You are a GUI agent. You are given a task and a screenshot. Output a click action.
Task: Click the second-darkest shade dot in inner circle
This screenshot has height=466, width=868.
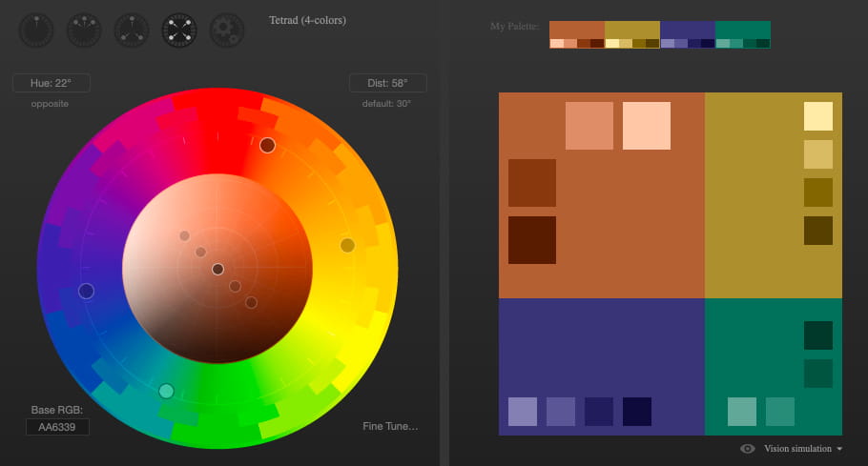[x=235, y=286]
